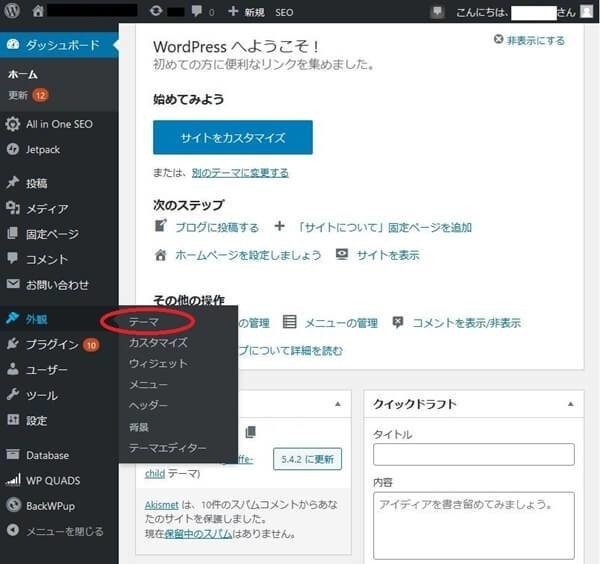Select メニュー in 外観 flyout
This screenshot has height=564, width=600.
[148, 385]
